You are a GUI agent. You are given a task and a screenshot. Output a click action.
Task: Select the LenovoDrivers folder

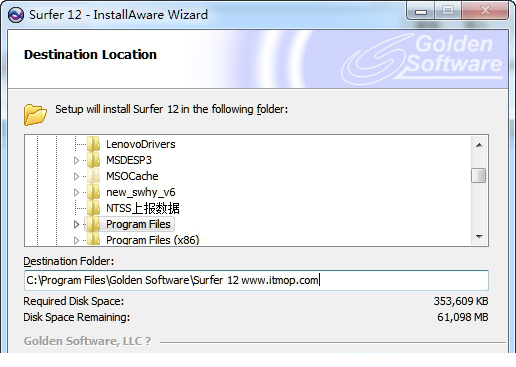tap(141, 144)
